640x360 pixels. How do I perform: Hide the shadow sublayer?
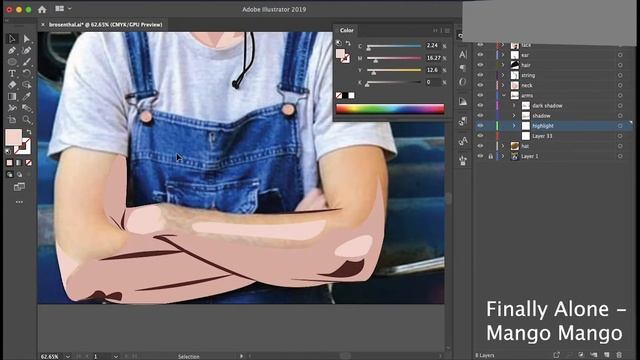pos(480,116)
